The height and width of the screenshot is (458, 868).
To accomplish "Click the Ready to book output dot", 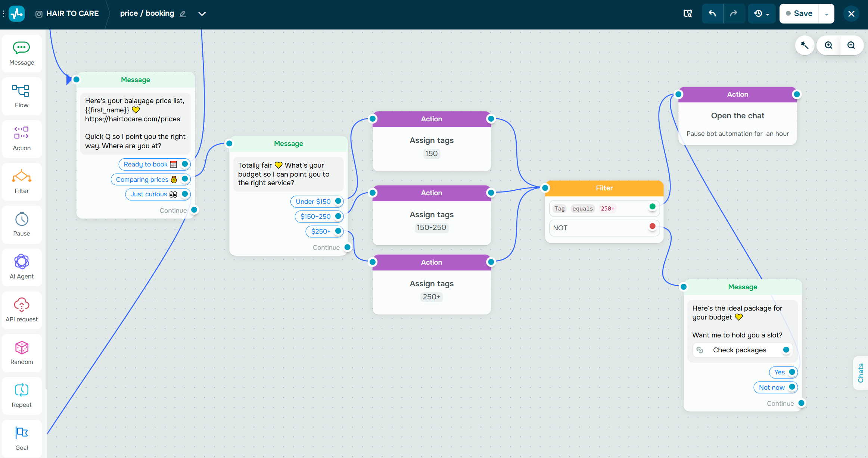I will pos(185,164).
